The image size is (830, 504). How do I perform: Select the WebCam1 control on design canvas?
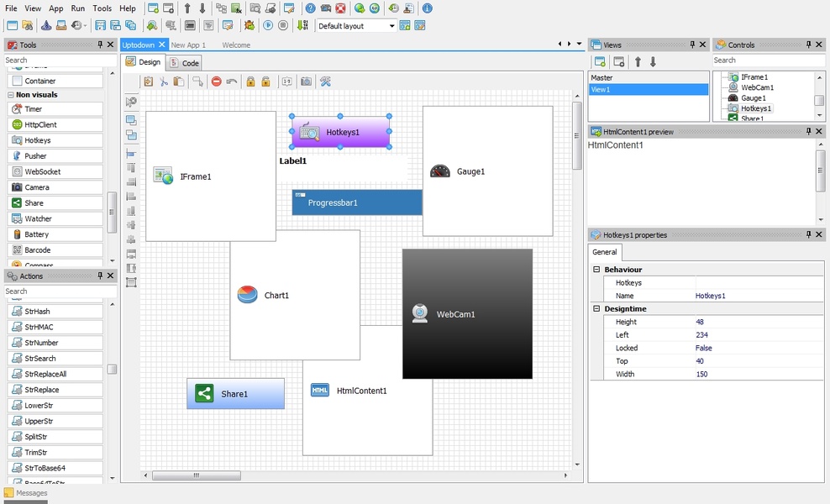point(467,313)
